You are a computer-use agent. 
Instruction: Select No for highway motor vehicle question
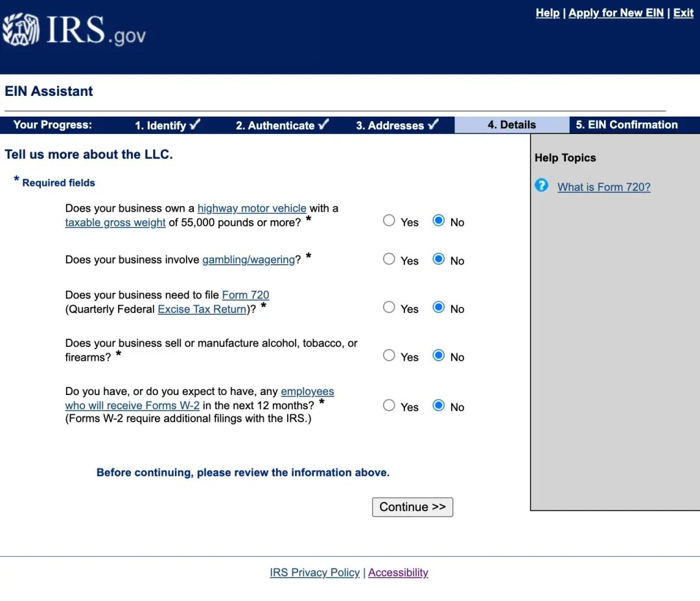[439, 221]
